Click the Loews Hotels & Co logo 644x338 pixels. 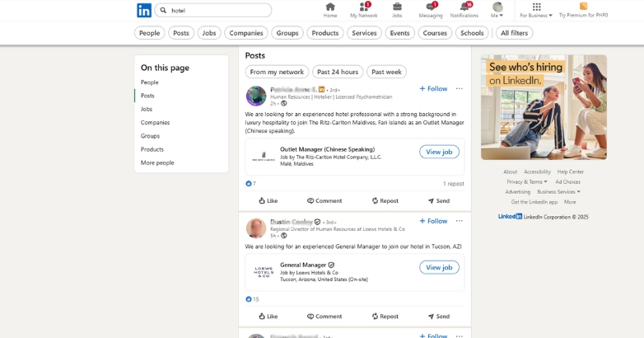tap(264, 272)
